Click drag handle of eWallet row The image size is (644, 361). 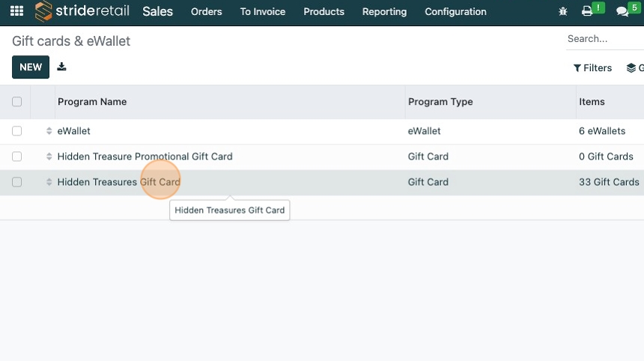coord(49,131)
